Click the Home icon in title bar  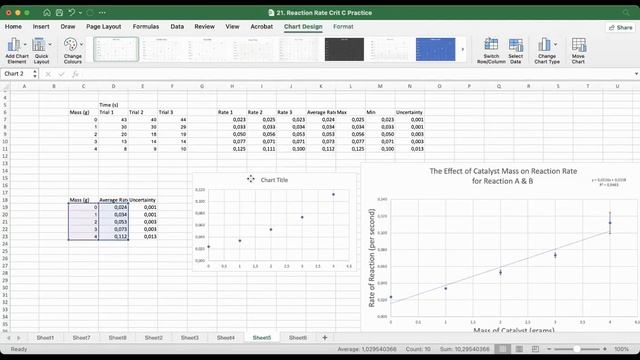tap(47, 13)
